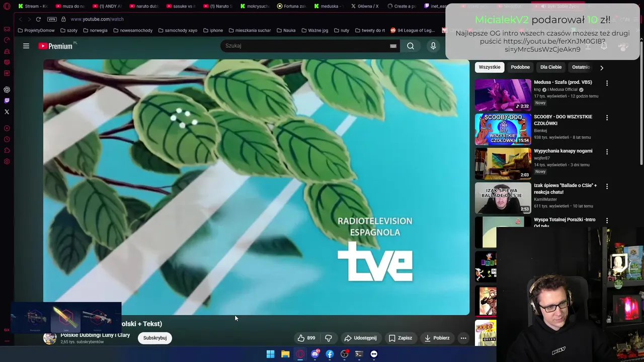Open options menu for Wypychania kanapy video
Image resolution: width=644 pixels, height=362 pixels.
click(x=607, y=152)
